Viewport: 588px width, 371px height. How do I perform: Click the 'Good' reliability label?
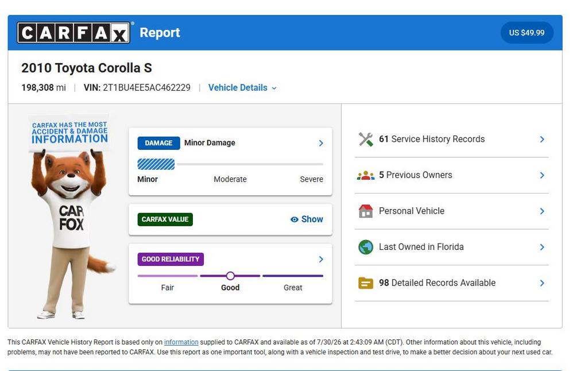coord(230,288)
